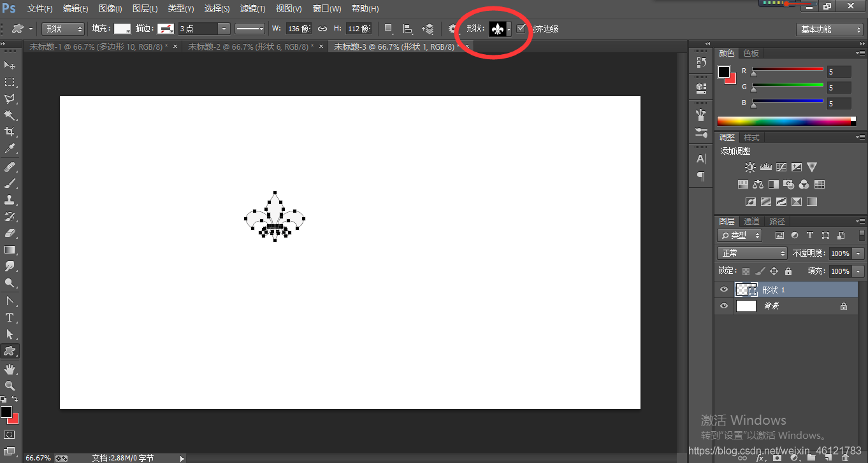The width and height of the screenshot is (868, 463).
Task: Select the Eraser tool
Action: (x=10, y=233)
